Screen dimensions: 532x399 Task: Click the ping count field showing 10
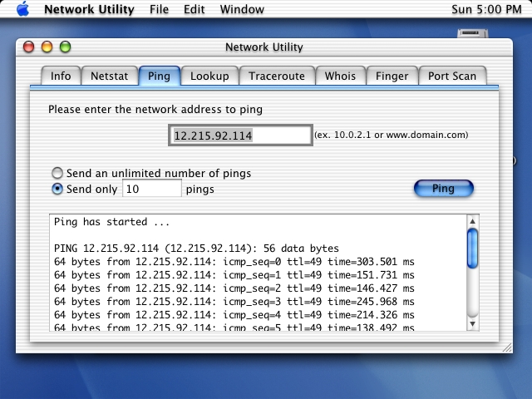point(151,189)
